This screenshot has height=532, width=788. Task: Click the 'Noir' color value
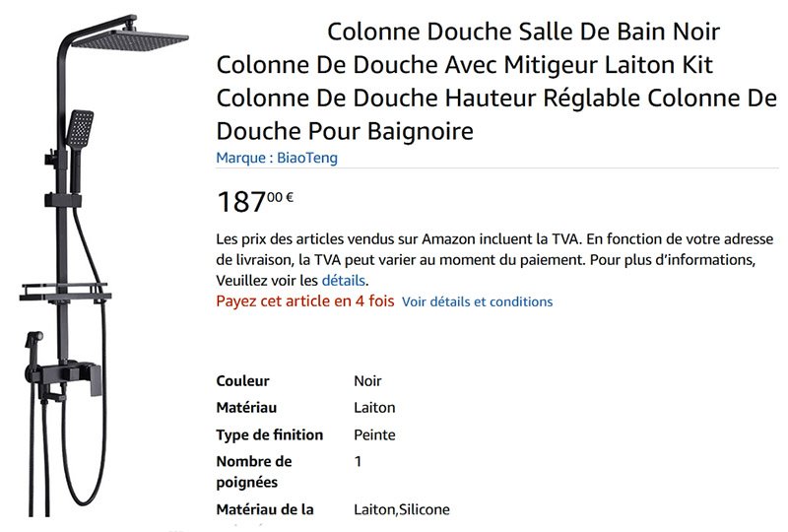pos(367,381)
